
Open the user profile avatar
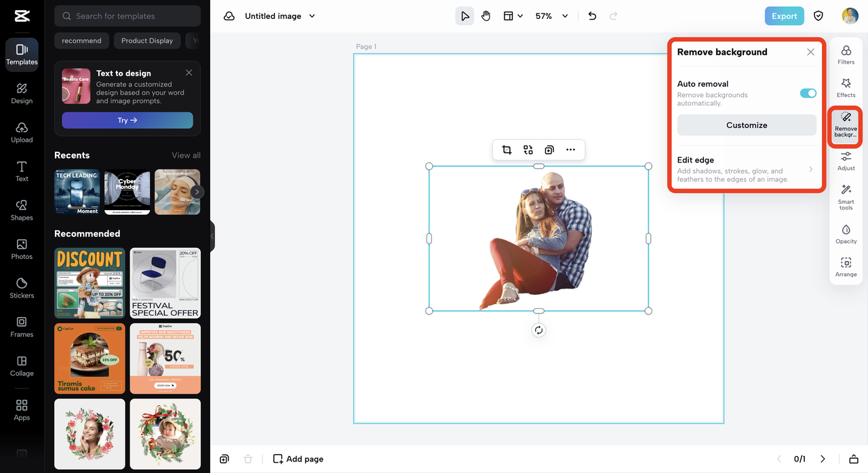[850, 16]
